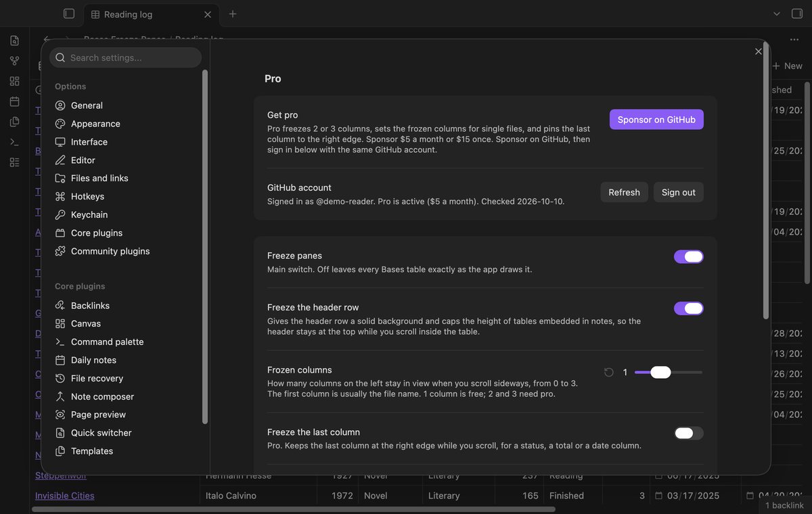The width and height of the screenshot is (812, 514).
Task: Adjust the Frozen columns slider
Action: (669, 372)
